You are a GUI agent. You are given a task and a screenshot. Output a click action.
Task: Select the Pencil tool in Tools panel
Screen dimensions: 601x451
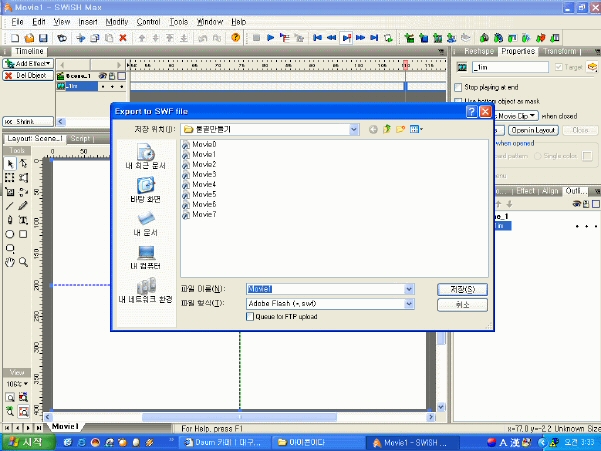(23, 206)
